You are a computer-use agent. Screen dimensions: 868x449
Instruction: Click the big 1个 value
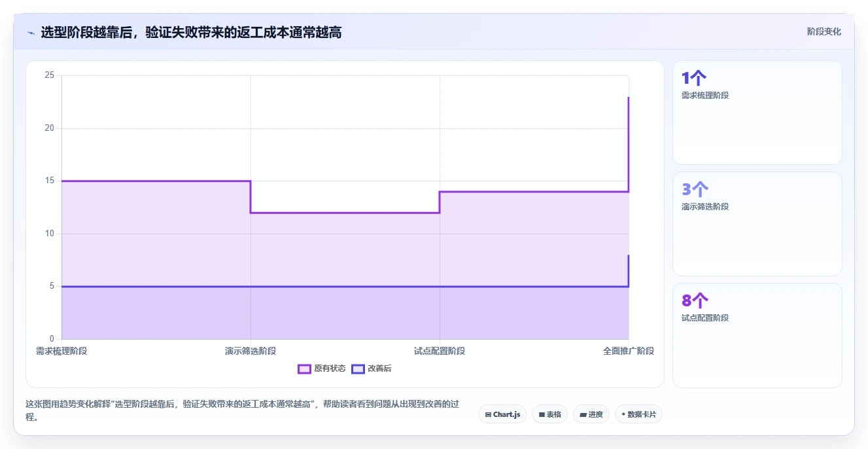pyautogui.click(x=694, y=79)
